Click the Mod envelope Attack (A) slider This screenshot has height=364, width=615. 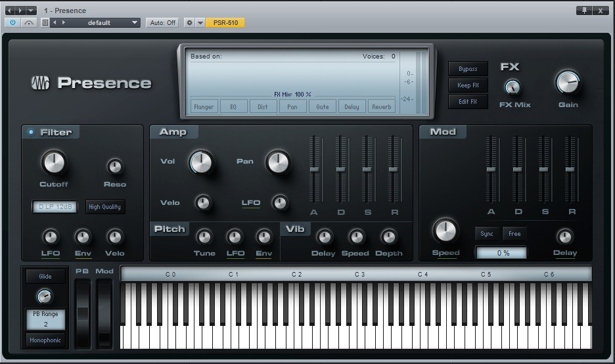click(x=491, y=170)
